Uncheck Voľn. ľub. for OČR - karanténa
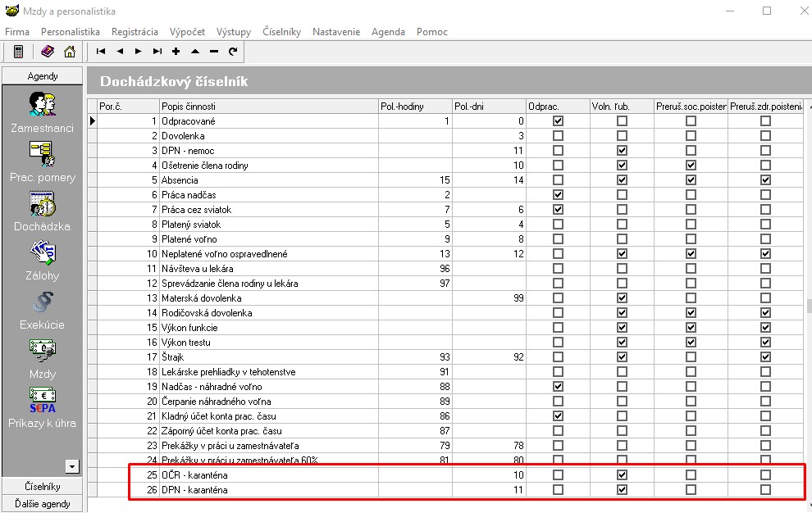This screenshot has width=812, height=513. (x=622, y=474)
